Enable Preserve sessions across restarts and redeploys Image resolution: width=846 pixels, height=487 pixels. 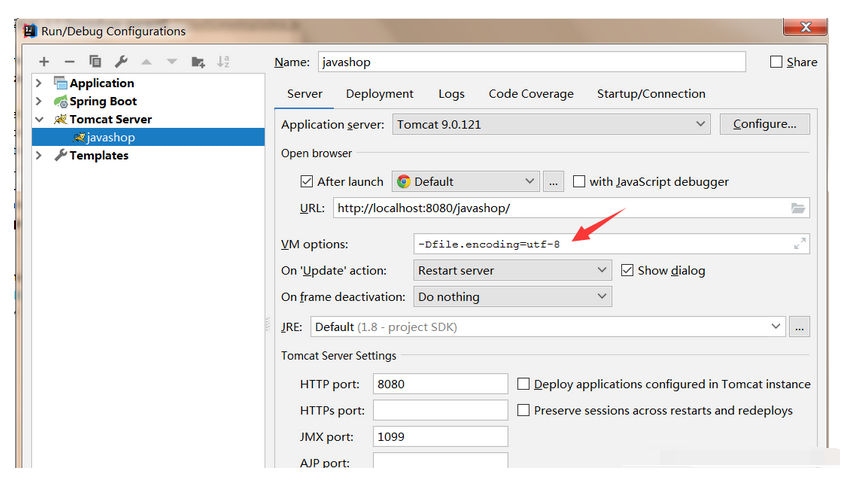[x=523, y=410]
